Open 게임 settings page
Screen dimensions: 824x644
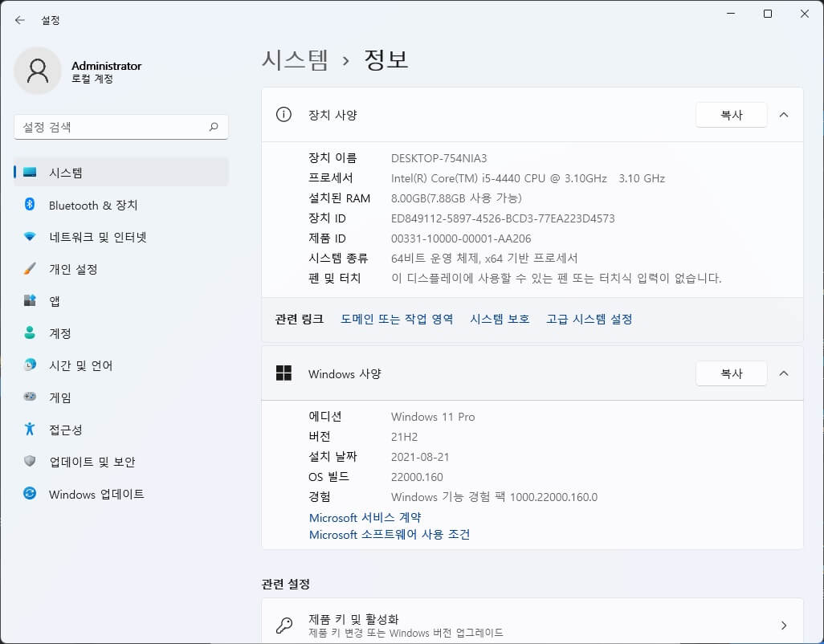pyautogui.click(x=121, y=397)
